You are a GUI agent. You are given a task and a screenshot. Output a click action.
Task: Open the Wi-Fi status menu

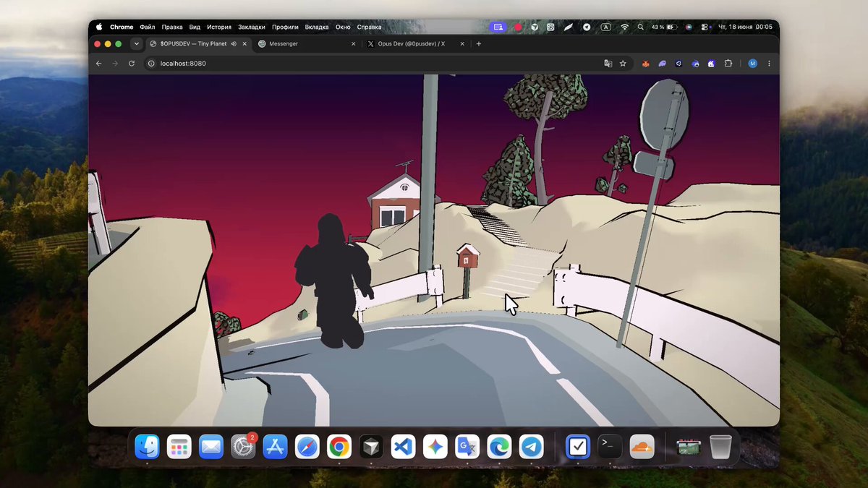pos(624,27)
